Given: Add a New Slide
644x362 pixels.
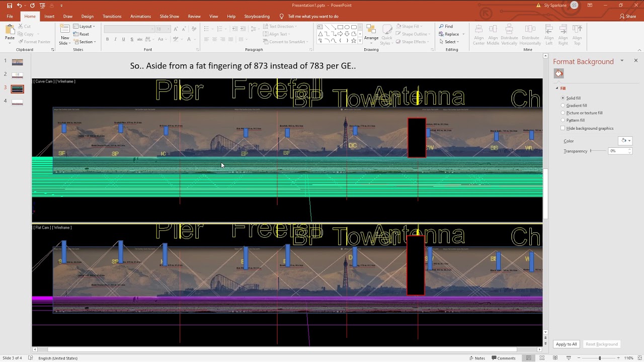Looking at the screenshot, I should click(x=65, y=34).
